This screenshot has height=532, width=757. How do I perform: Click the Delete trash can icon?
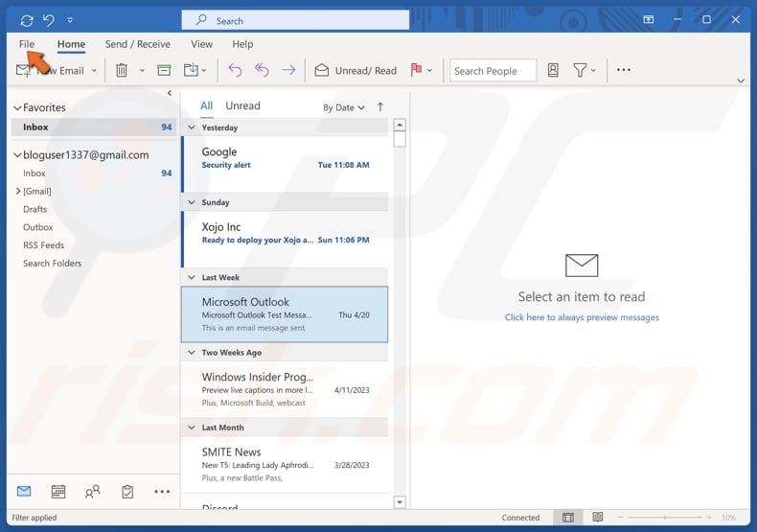[x=122, y=71]
